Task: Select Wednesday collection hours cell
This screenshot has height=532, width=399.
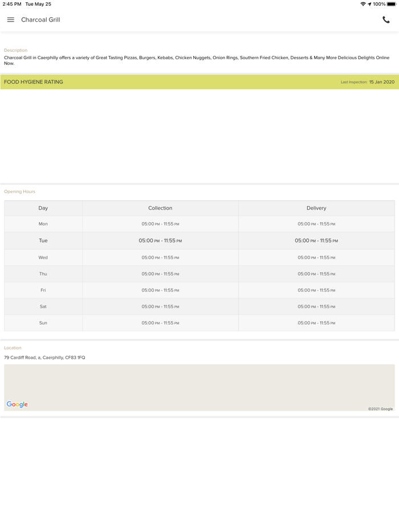Action: pyautogui.click(x=160, y=257)
